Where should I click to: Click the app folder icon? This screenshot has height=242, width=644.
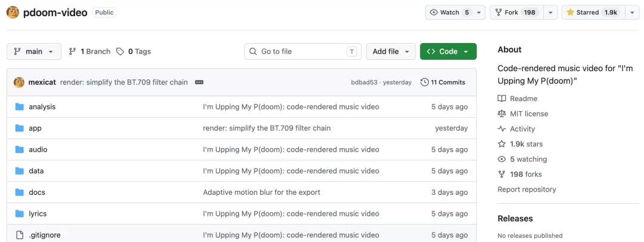click(x=19, y=128)
